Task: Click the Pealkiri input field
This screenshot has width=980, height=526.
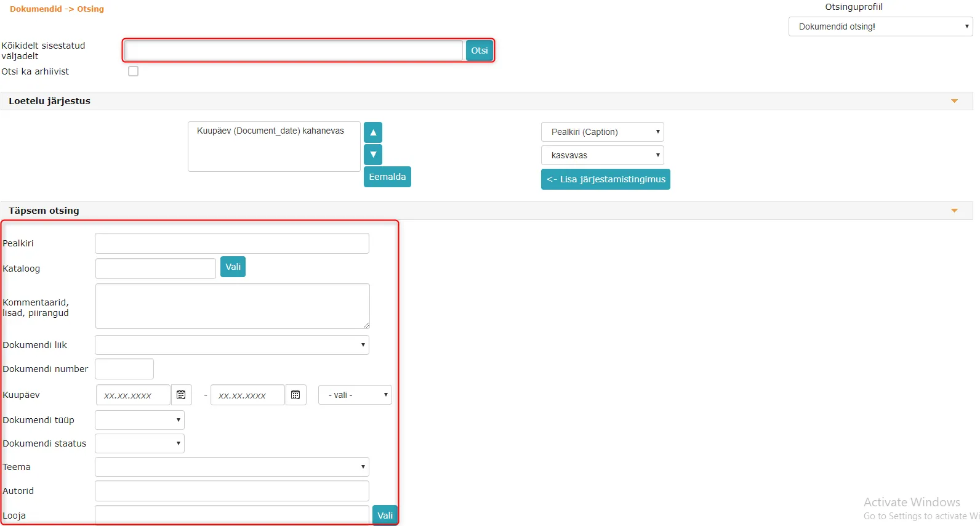Action: click(x=232, y=243)
